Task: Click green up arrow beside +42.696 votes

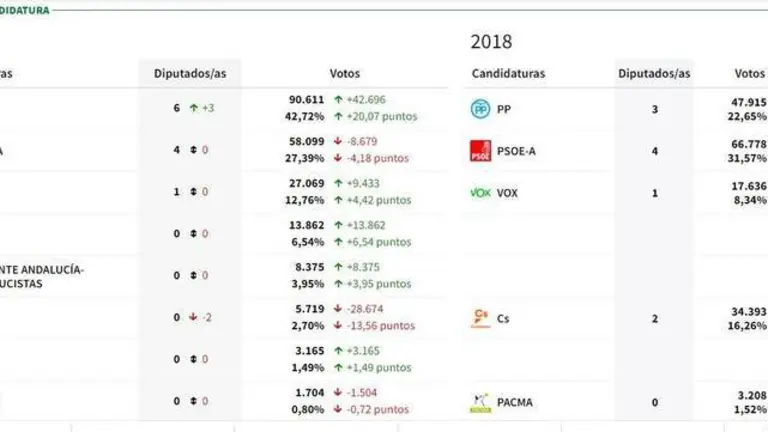Action: 339,100
